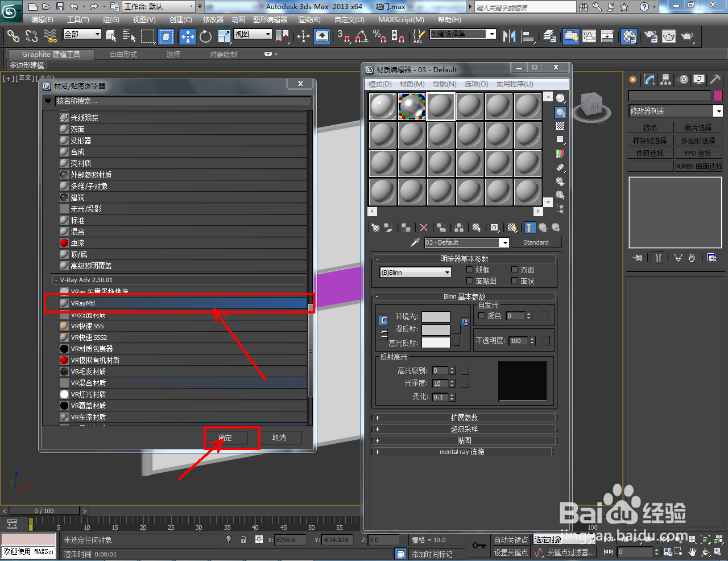Open 模式(D) menu in Material Editor
This screenshot has height=561, width=728.
click(x=380, y=84)
